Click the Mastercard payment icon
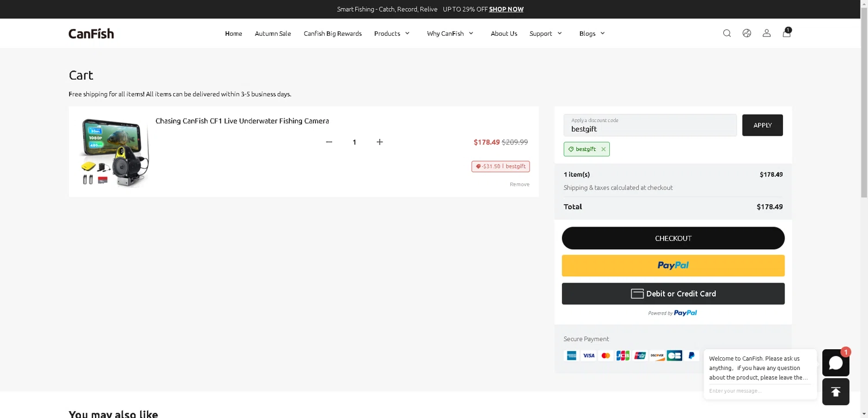868x418 pixels. 606,356
